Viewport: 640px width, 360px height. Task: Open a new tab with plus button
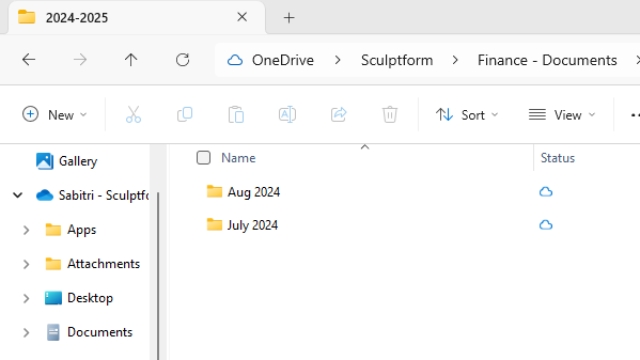pos(289,18)
